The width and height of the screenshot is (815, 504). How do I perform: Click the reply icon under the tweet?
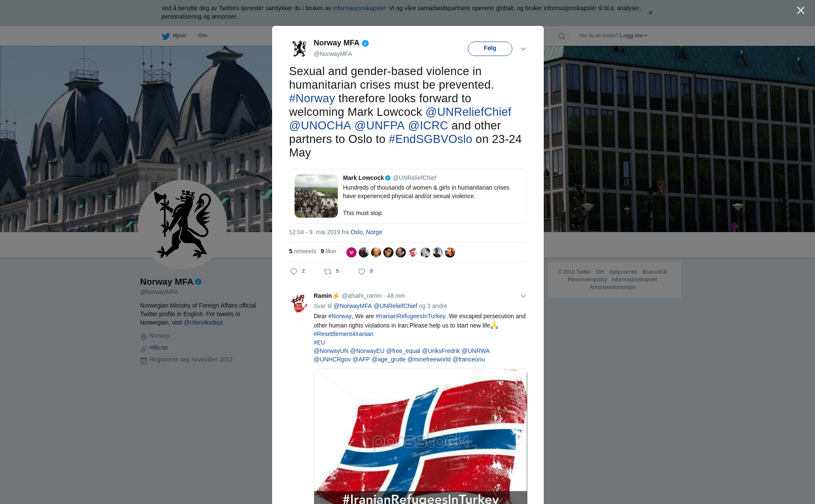[x=294, y=272]
